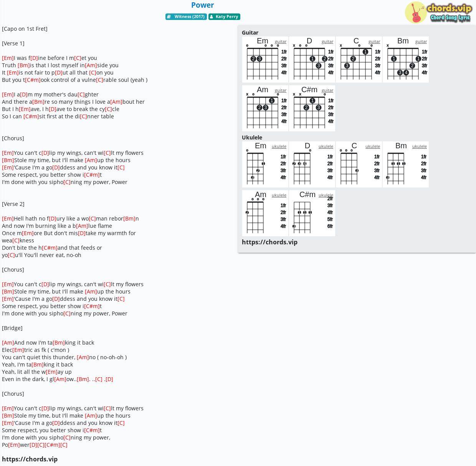Click the first [Chorus] section label
Viewport: 476px width, 466px height.
(13, 138)
